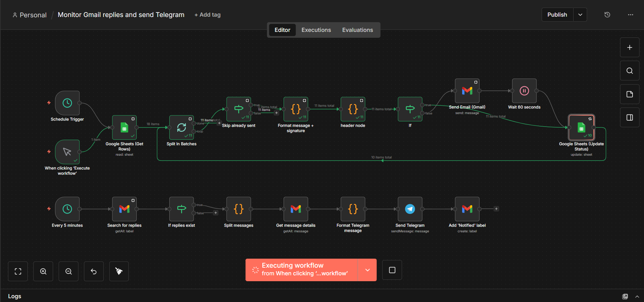
Task: Expand the Publish dropdown arrow
Action: tap(580, 15)
